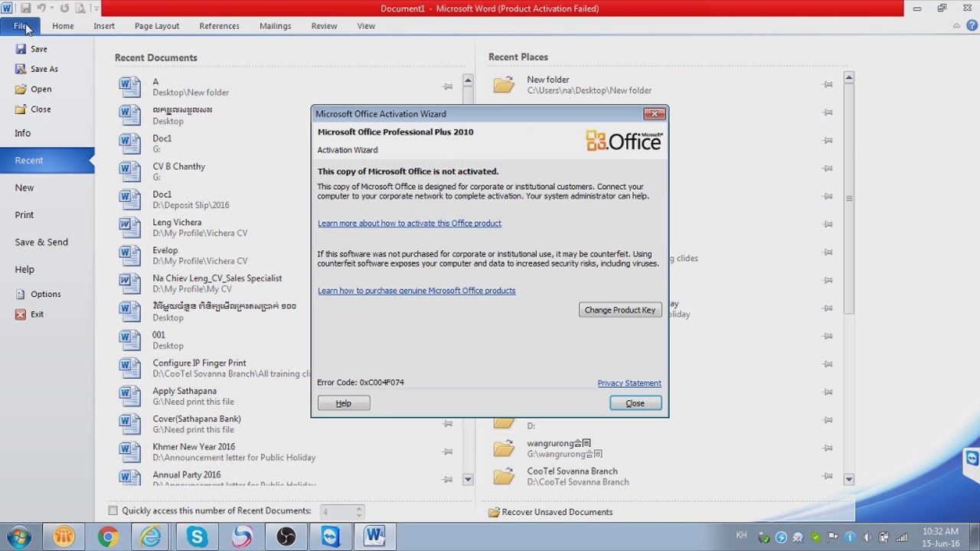Click Undo icon in title bar toolbar
The image size is (980, 551).
(42, 8)
